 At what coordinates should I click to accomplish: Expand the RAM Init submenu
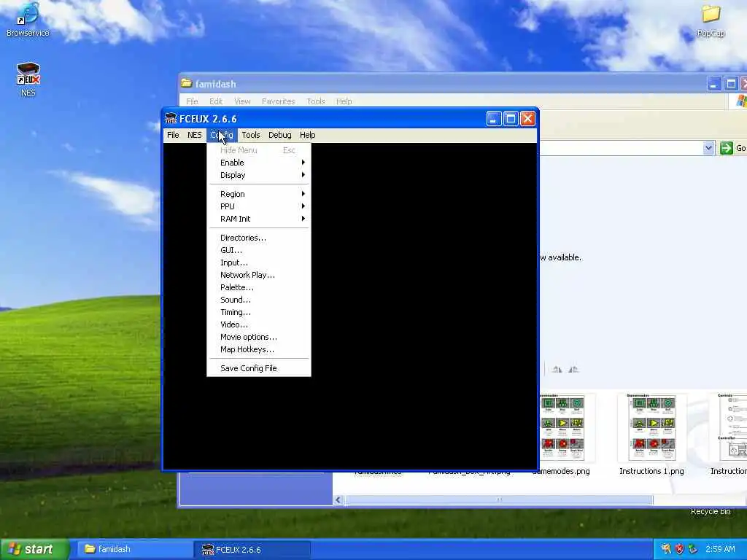coord(259,219)
